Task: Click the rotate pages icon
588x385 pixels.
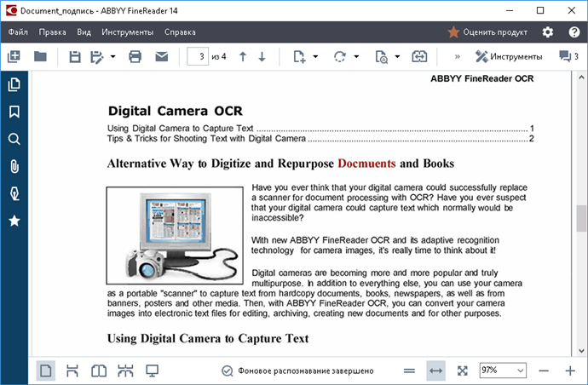Action: [x=340, y=56]
